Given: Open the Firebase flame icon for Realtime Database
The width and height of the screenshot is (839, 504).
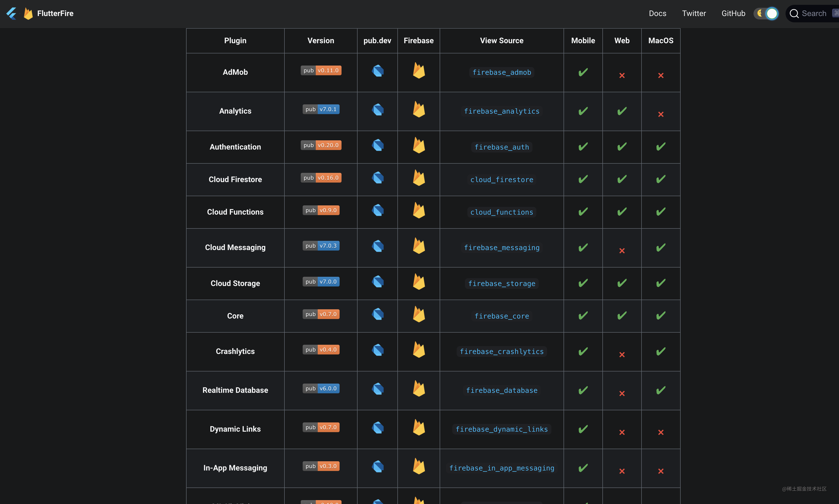Looking at the screenshot, I should click(x=419, y=388).
